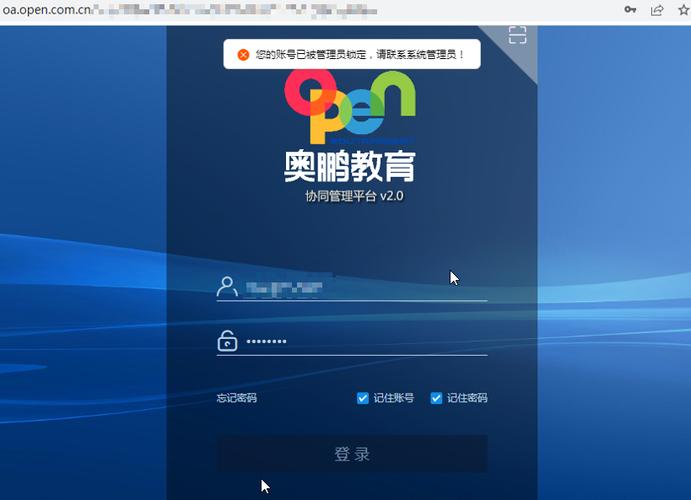Click the 登录 login button

(x=352, y=454)
